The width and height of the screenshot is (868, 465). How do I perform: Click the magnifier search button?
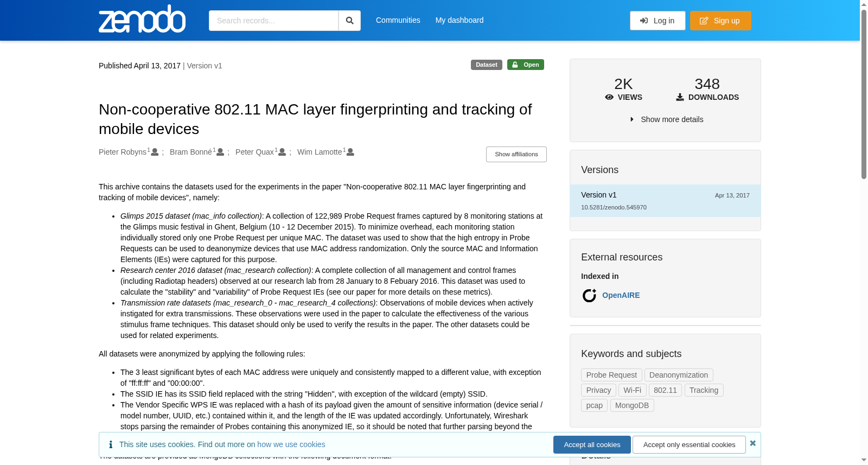pos(349,21)
